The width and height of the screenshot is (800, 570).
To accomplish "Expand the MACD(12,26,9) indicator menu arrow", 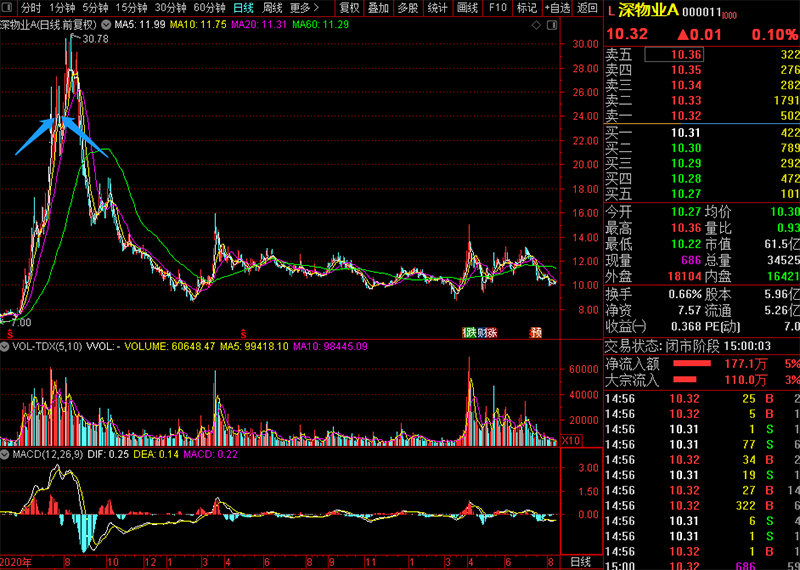I will point(5,454).
